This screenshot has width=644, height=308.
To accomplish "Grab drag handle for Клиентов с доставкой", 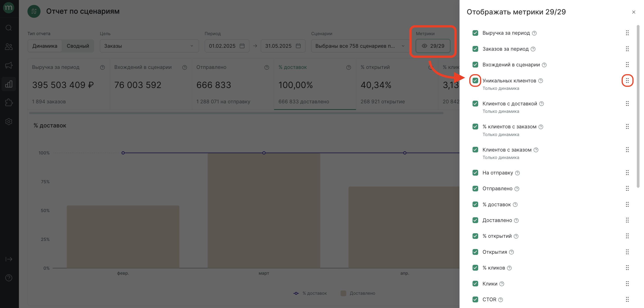I will (627, 104).
